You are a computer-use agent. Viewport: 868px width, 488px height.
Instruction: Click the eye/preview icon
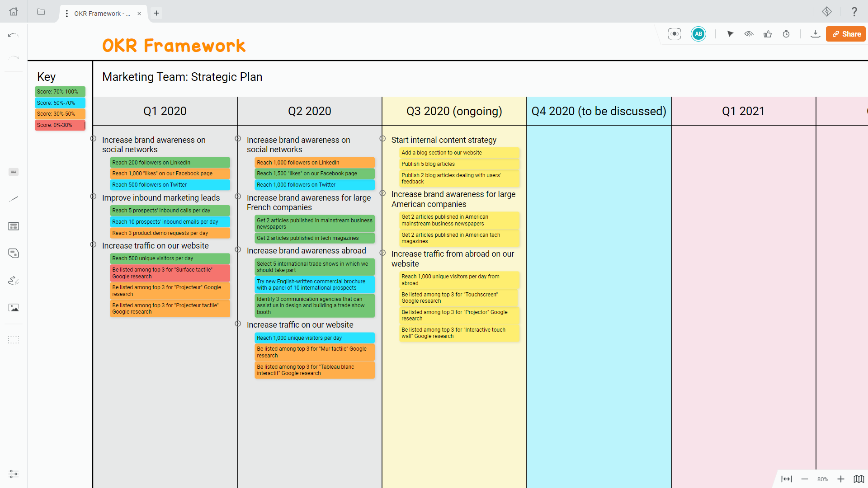click(x=749, y=34)
